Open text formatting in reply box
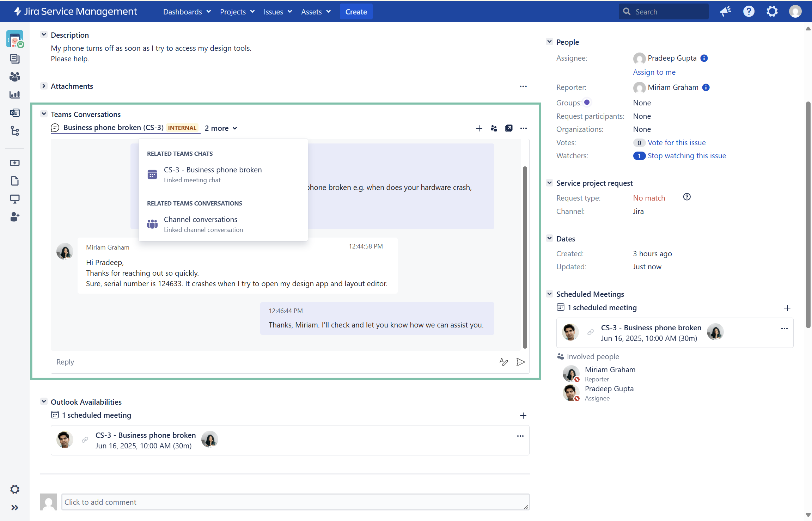812x521 pixels. click(503, 362)
